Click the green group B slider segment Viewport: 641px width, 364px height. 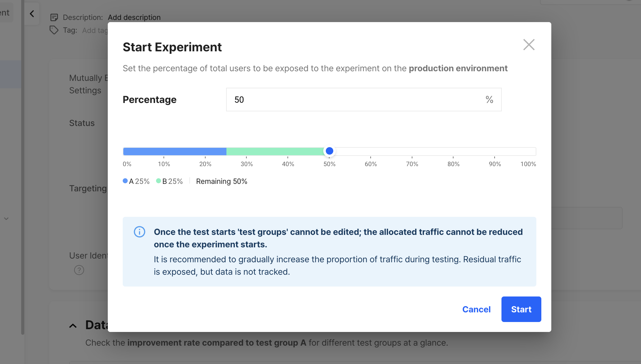[275, 152]
